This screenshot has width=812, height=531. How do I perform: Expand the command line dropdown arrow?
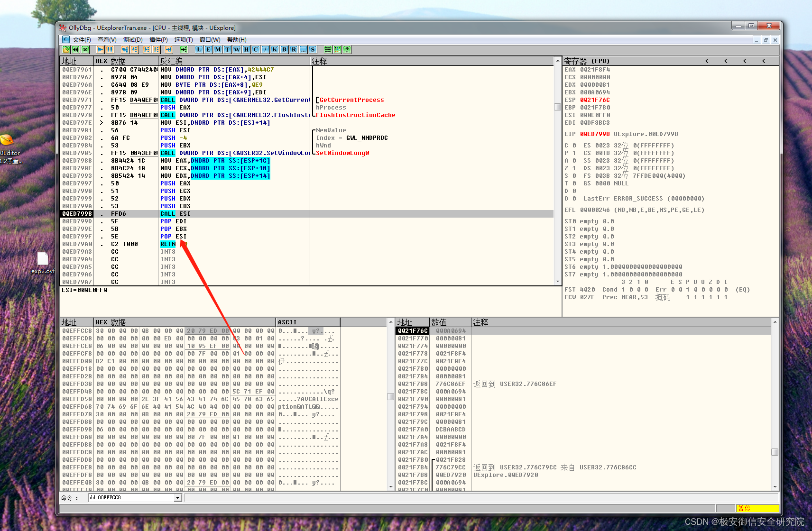pyautogui.click(x=178, y=498)
